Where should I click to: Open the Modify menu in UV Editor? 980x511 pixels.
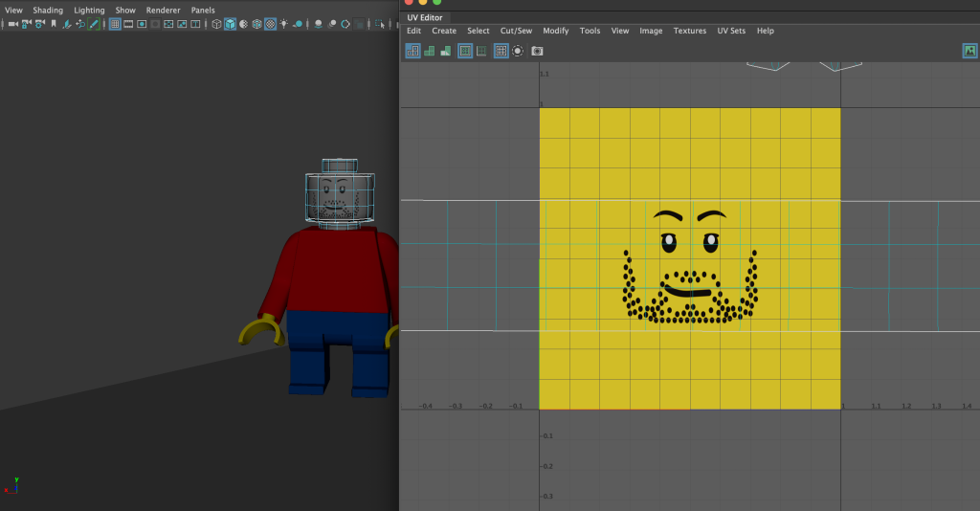point(556,31)
